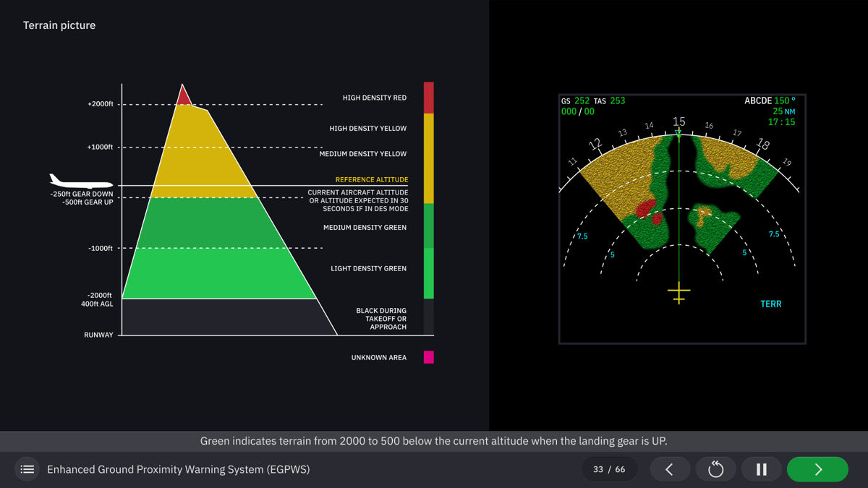Click the underlined REFERENCE ALTITUDE label
The height and width of the screenshot is (488, 868).
(370, 179)
